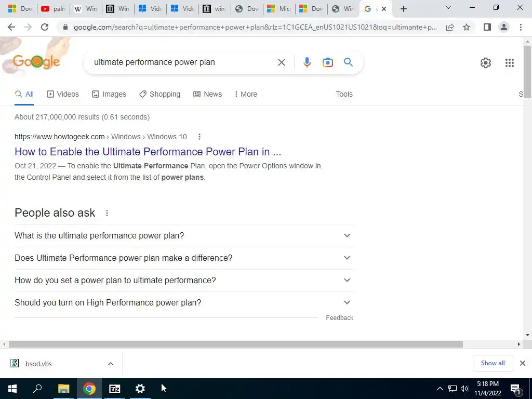Open 'How to Enable the Ultimate Performance' link

coord(148,152)
